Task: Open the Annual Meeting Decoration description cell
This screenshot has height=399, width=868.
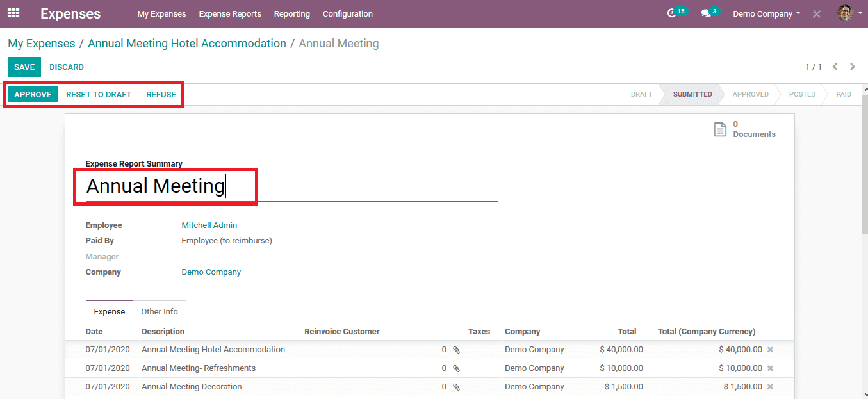Action: tap(192, 387)
